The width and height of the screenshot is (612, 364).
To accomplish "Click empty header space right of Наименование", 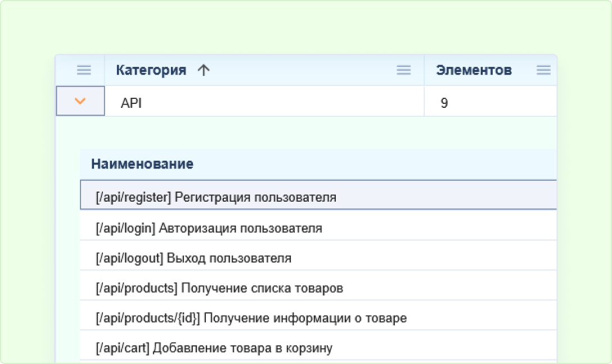I will (x=371, y=164).
